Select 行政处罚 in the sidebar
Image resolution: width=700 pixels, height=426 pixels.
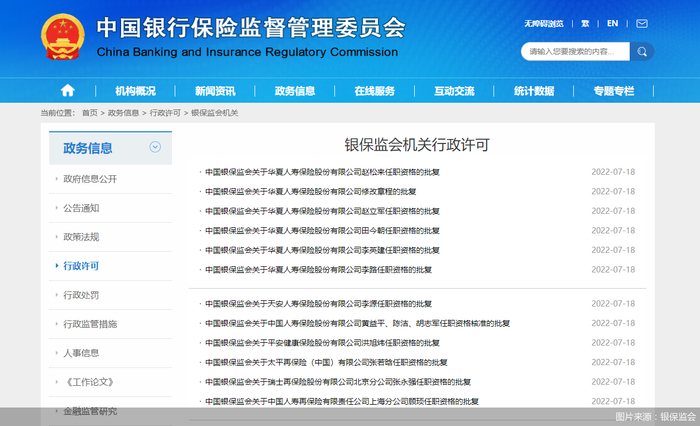81,295
